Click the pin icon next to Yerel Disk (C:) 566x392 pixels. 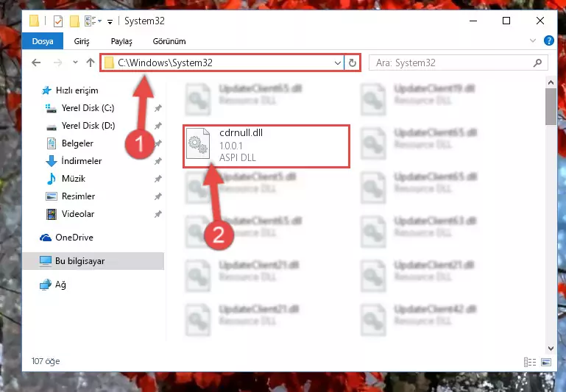(x=158, y=108)
